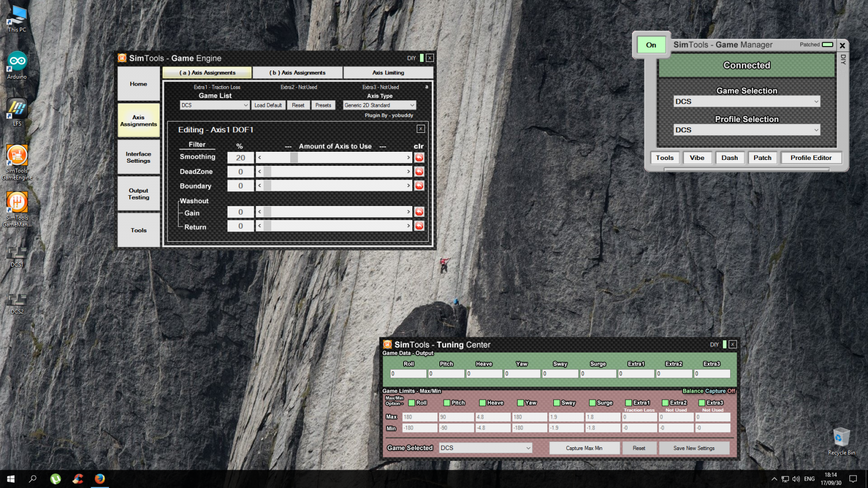This screenshot has height=488, width=868.
Task: Open Firefox from the taskbar
Action: [100, 479]
